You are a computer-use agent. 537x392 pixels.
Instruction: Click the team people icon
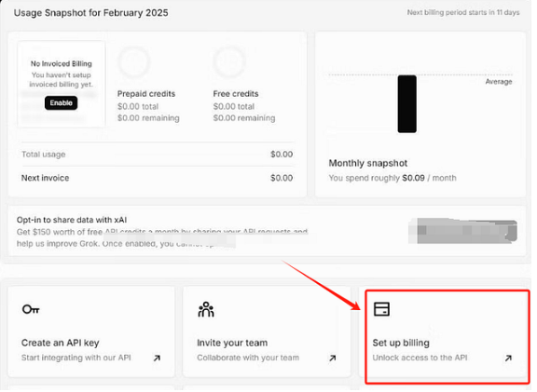[x=206, y=309]
